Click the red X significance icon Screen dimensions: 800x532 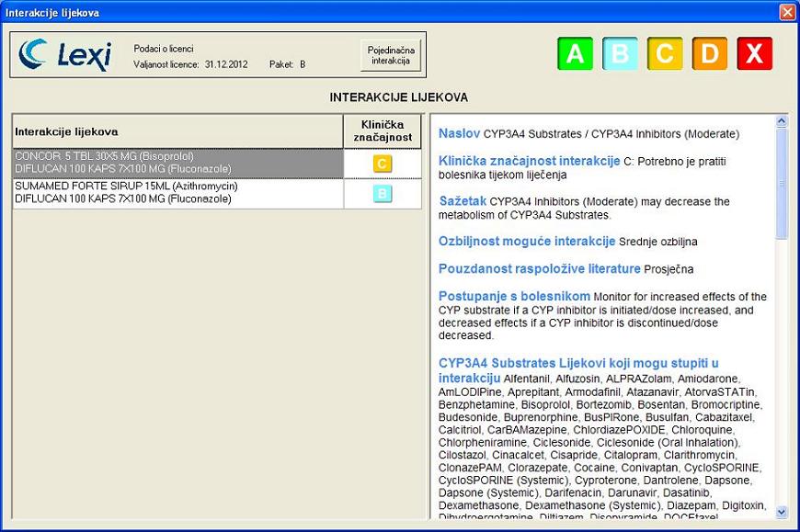[x=755, y=53]
